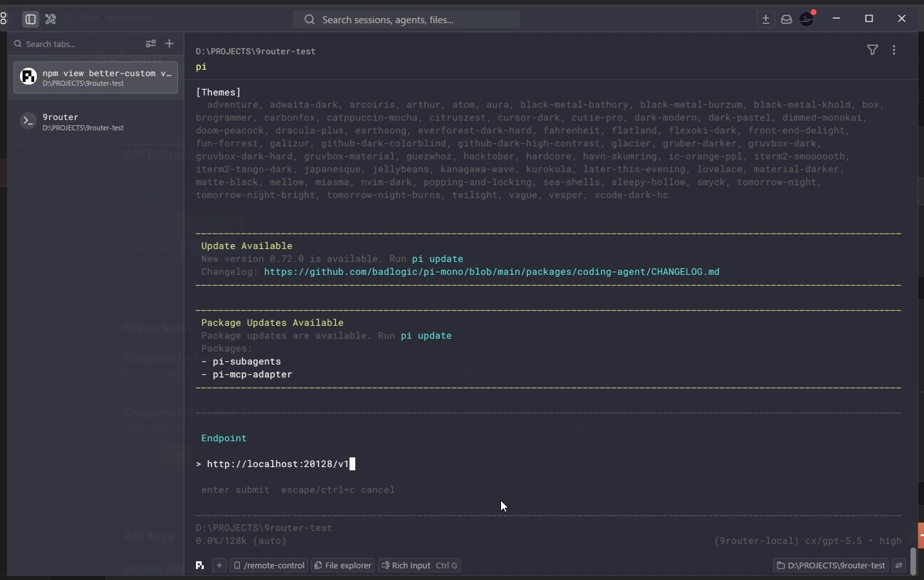Click the plus-minus diff icon
Screen dimensions: 924x580
pos(767,19)
